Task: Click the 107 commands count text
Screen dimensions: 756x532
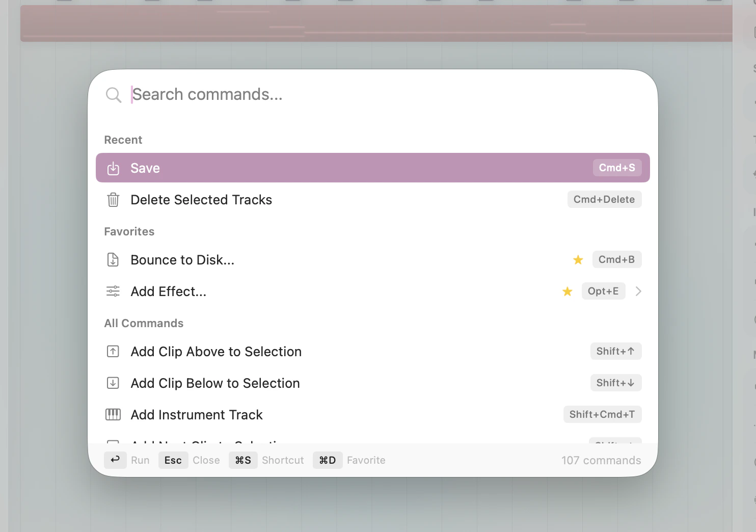Action: pos(601,460)
